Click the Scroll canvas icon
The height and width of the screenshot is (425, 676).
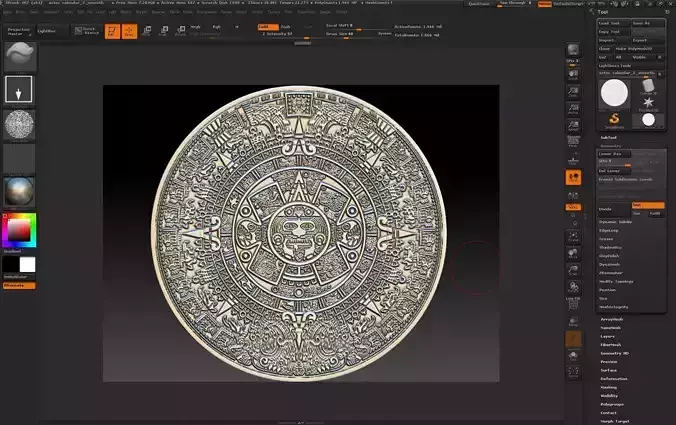[x=573, y=75]
